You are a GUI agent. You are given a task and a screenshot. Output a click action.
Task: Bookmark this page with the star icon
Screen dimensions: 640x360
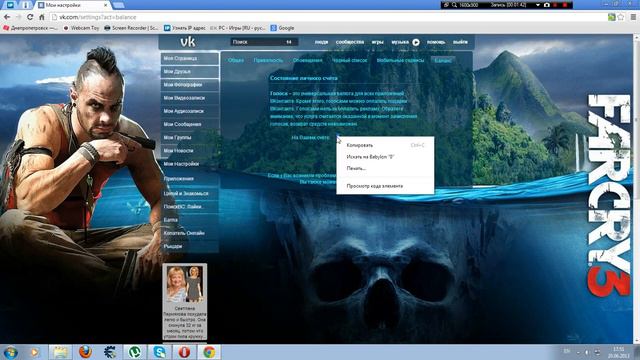click(x=621, y=17)
